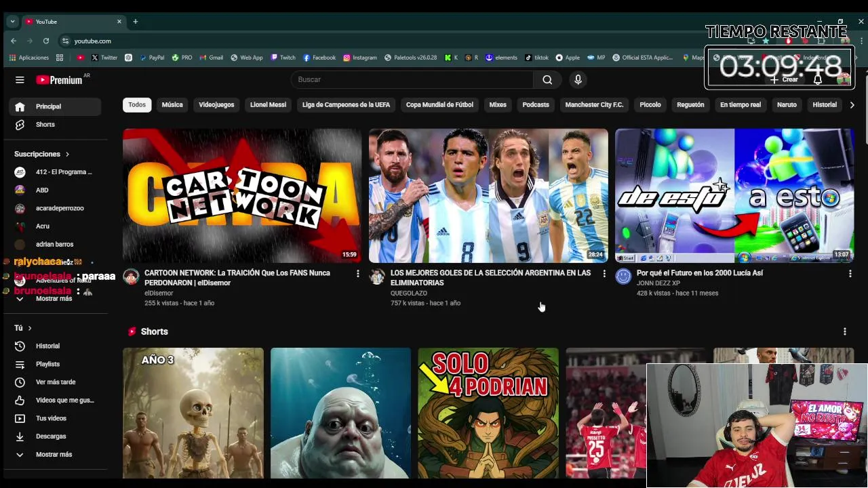Select Manchester City F.C. chip

click(594, 105)
